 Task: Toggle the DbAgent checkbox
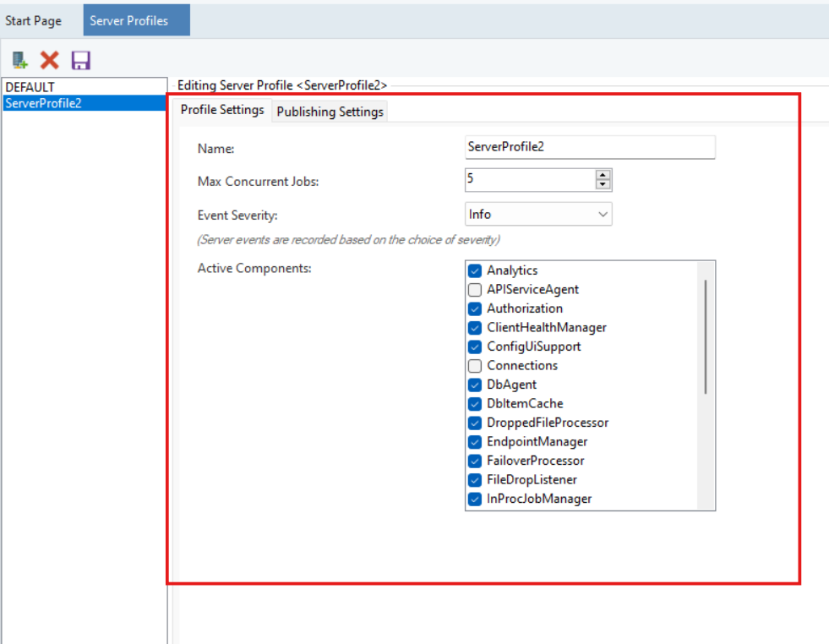pyautogui.click(x=475, y=385)
